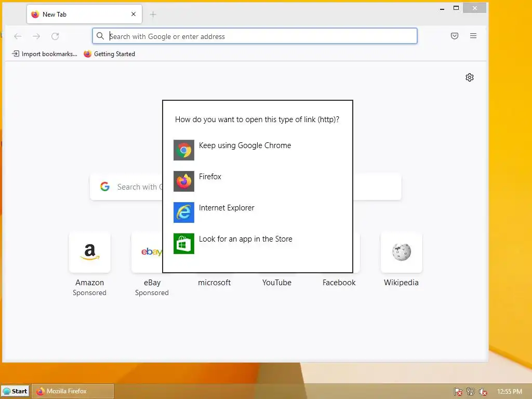
Task: Open the Wikipedia shortcut tile
Action: pos(402,252)
